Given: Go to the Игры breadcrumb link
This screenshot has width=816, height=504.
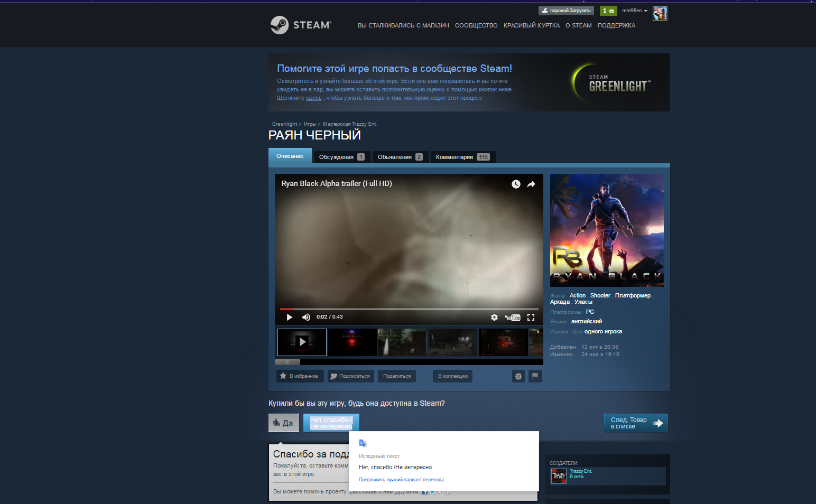Looking at the screenshot, I should point(310,124).
